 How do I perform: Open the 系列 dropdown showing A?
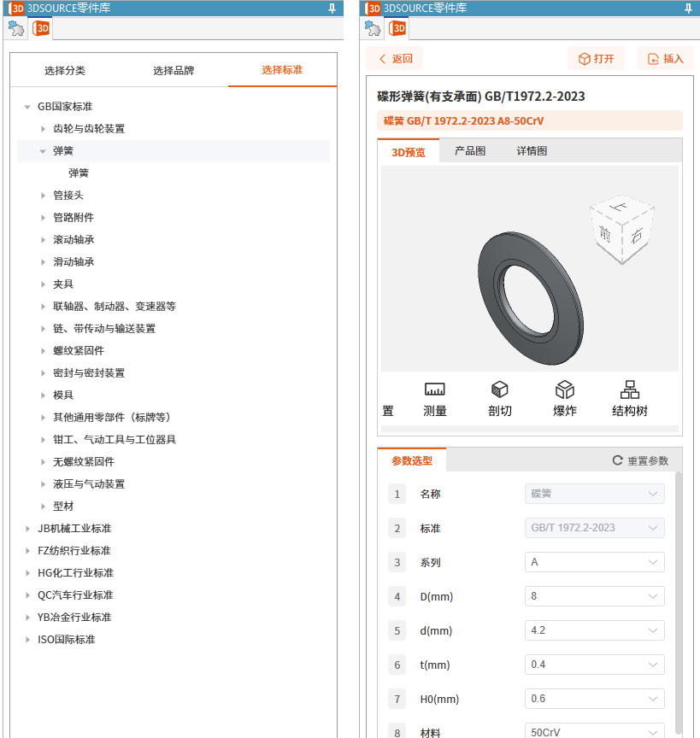click(x=594, y=562)
